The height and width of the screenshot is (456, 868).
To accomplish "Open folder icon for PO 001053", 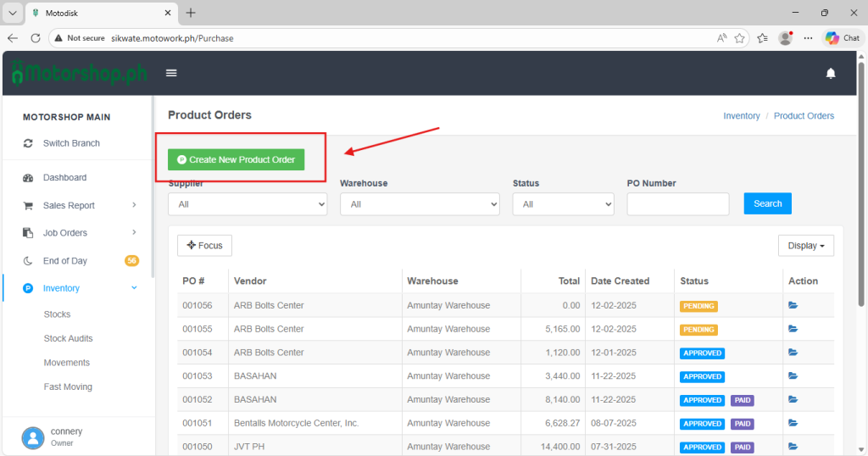I will point(793,375).
